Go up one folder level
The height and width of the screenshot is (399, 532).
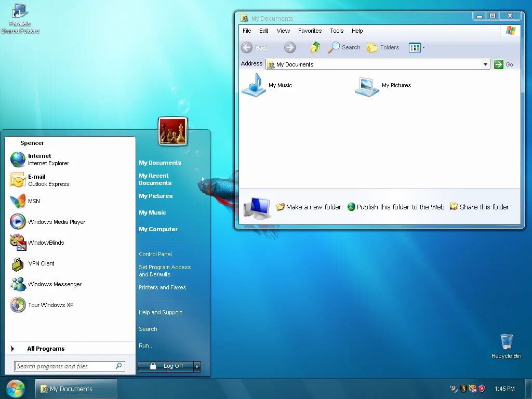(315, 47)
